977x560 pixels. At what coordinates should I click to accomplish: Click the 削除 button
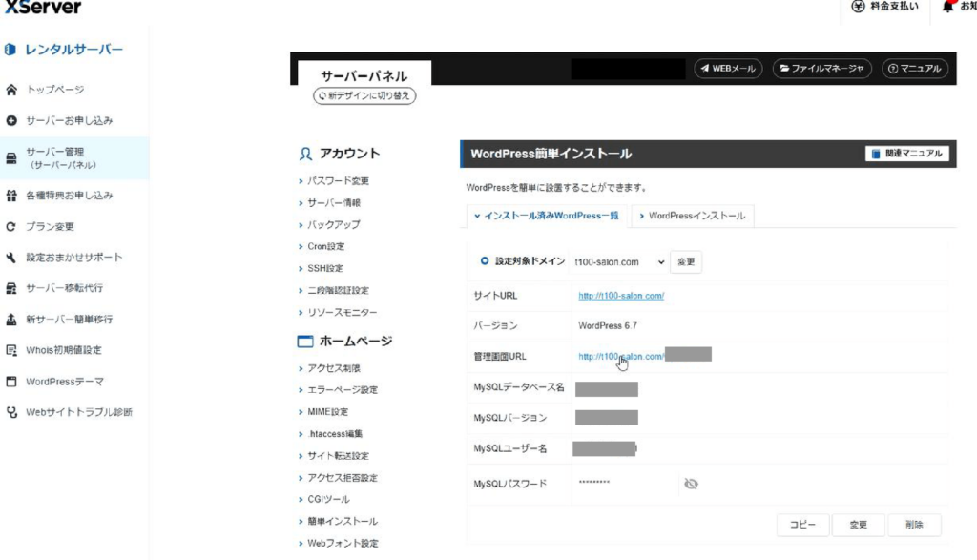914,525
